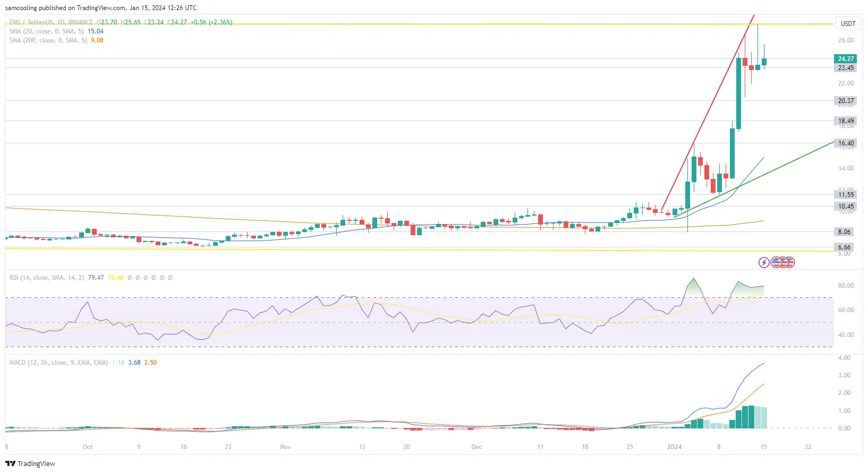Click the 14.00 price axis label

click(846, 168)
